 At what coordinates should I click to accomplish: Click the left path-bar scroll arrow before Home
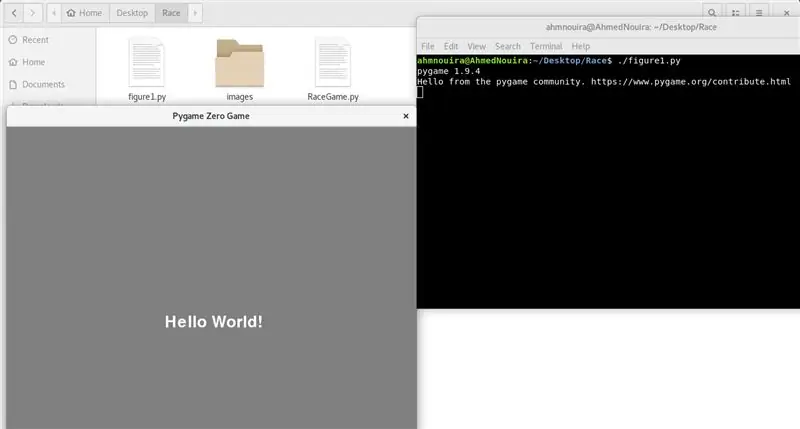54,13
